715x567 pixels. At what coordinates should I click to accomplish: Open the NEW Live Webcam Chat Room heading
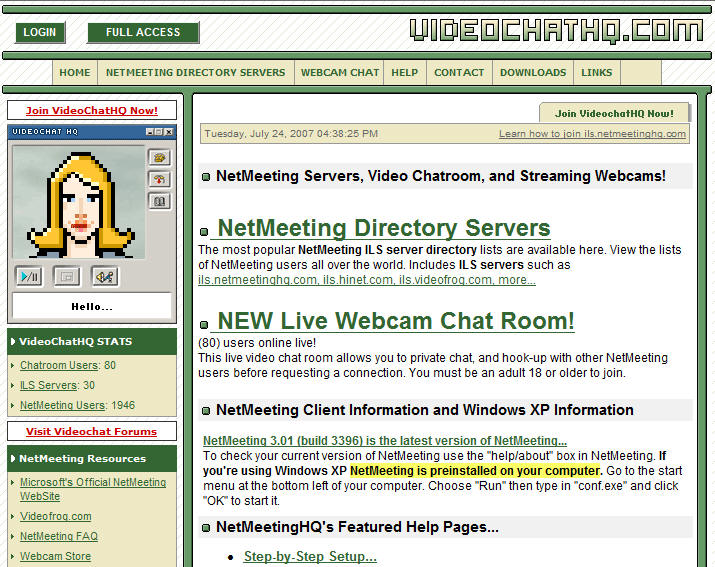(x=395, y=321)
